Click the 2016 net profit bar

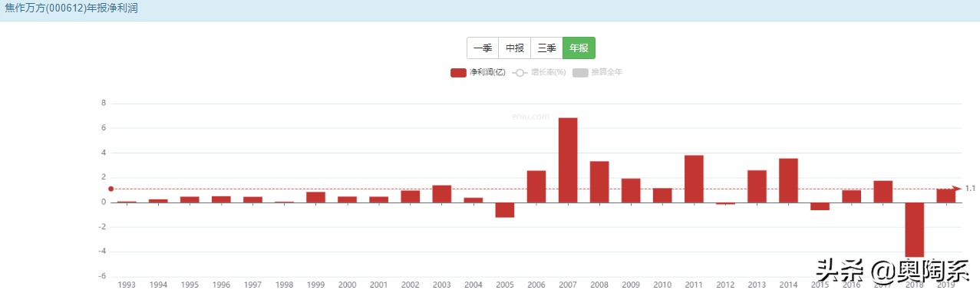point(851,196)
